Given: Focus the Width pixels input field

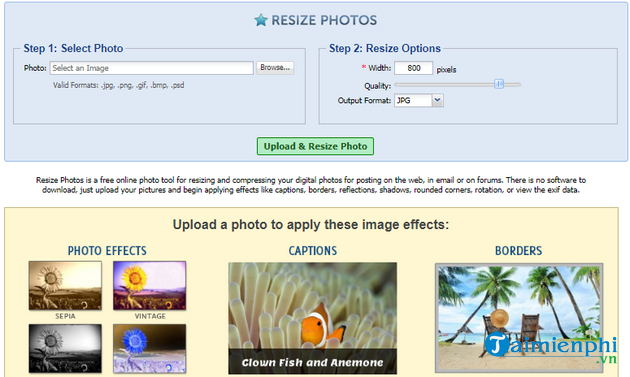Looking at the screenshot, I should (414, 68).
